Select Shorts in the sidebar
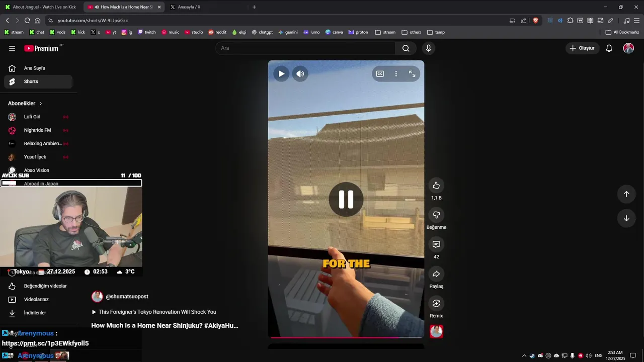 coord(38,81)
